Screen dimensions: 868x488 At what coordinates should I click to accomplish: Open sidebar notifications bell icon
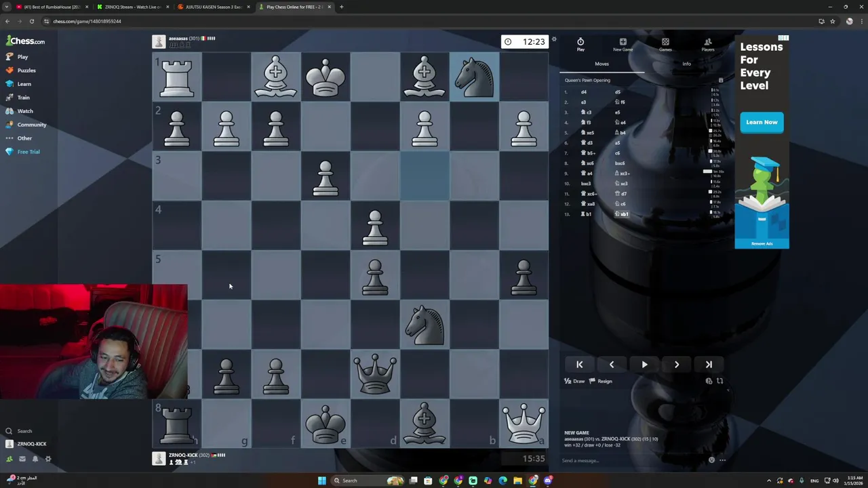[35, 459]
